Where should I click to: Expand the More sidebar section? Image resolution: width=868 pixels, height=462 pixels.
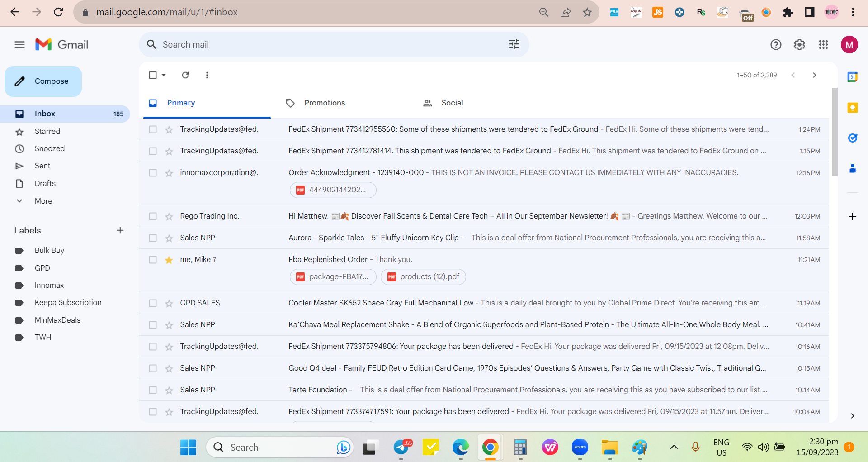coord(43,201)
